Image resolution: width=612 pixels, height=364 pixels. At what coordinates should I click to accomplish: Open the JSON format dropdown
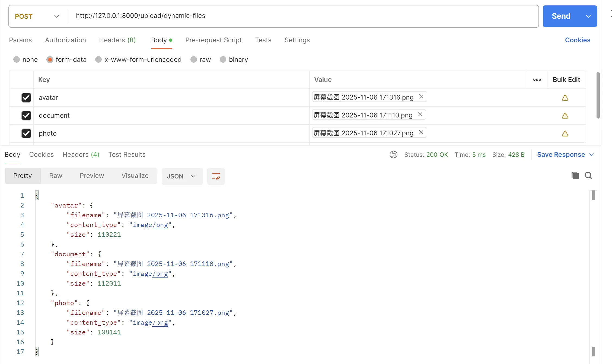[182, 176]
